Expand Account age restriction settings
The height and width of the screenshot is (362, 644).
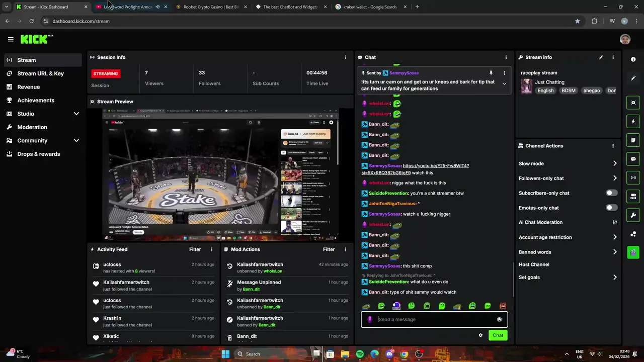coord(615,237)
